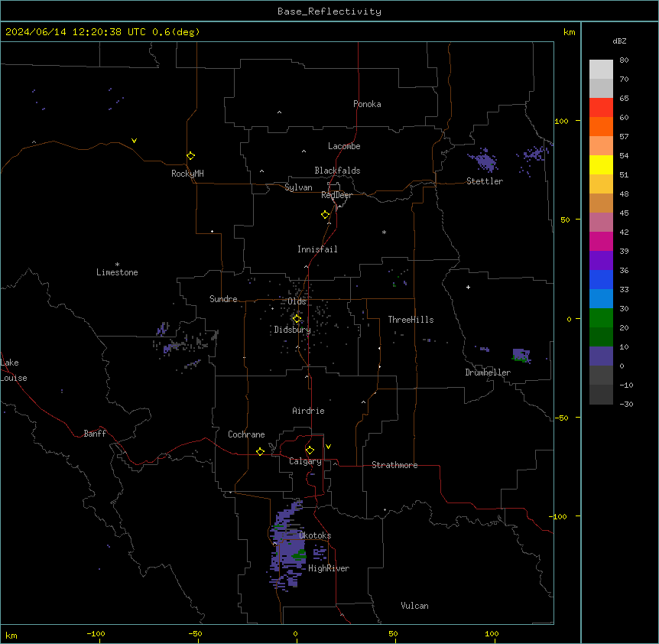Click the Innisfail label
This screenshot has width=659, height=644.
pyautogui.click(x=317, y=249)
